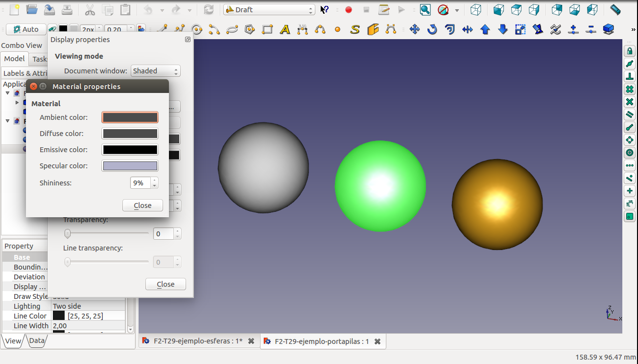
Task: Toggle the snap lock padlock icon
Action: 630,51
